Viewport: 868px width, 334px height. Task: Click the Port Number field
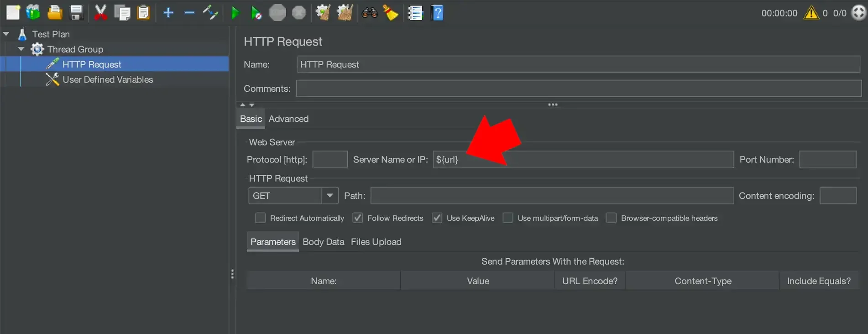(828, 159)
